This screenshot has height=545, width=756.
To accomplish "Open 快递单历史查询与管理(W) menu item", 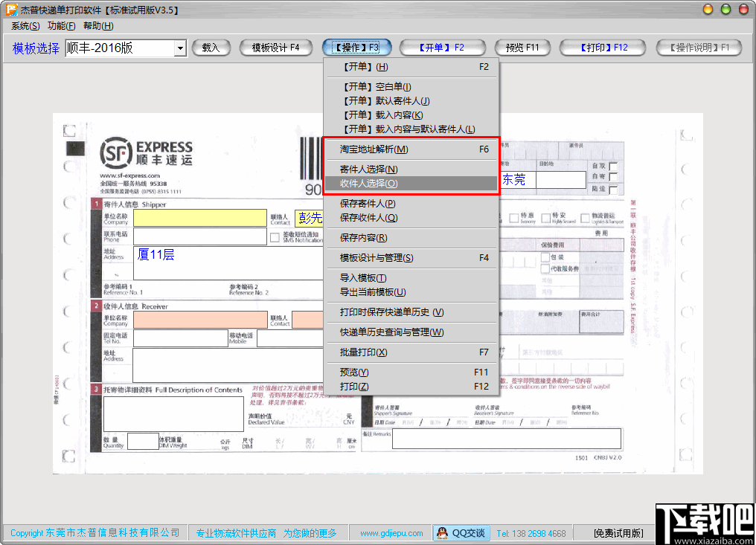I will click(411, 332).
